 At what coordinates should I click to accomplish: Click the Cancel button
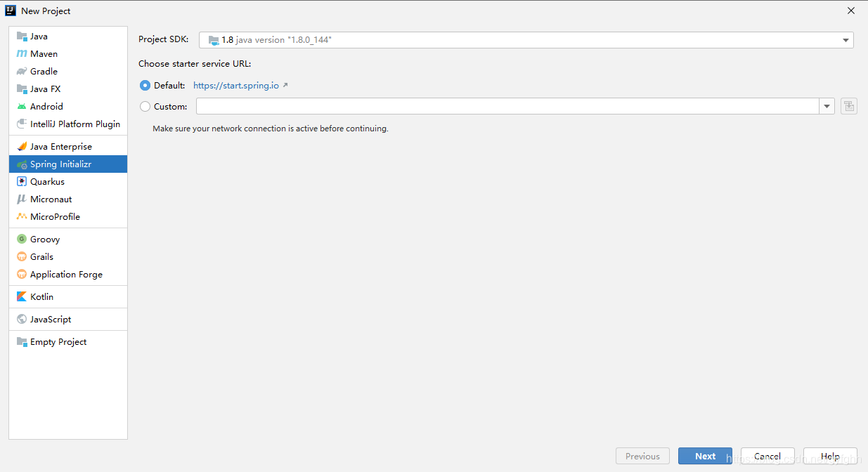[767, 456]
